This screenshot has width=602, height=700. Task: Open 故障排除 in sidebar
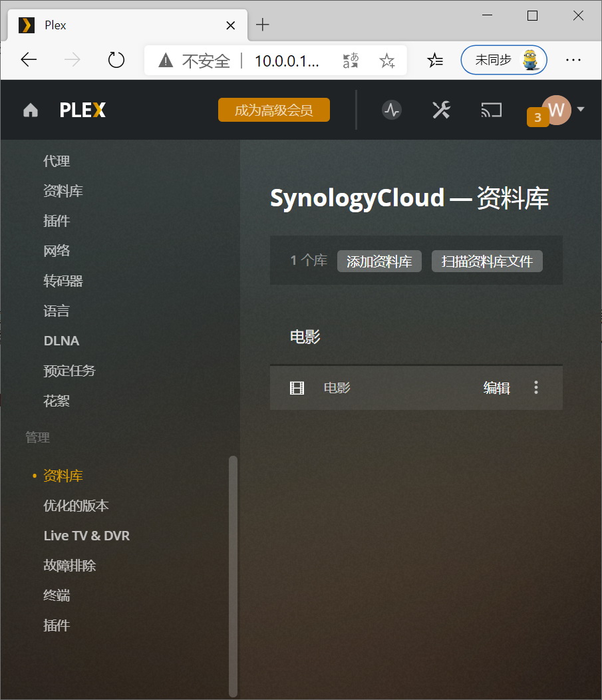point(69,566)
